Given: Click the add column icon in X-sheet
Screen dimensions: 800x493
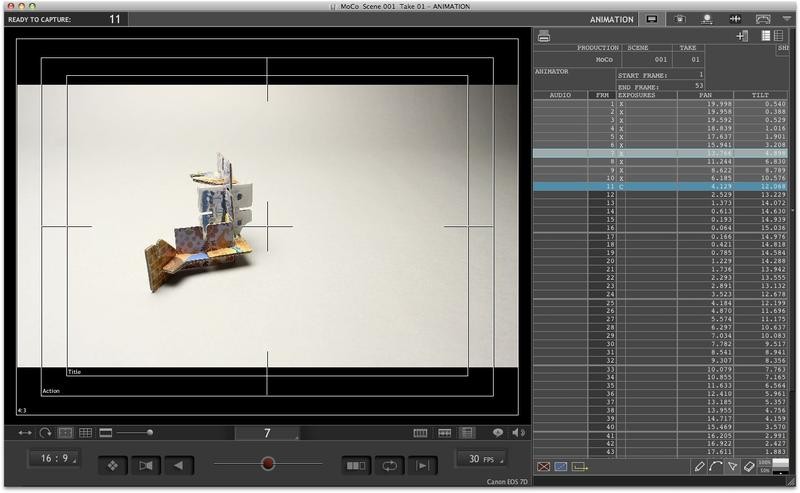Looking at the screenshot, I should point(742,37).
